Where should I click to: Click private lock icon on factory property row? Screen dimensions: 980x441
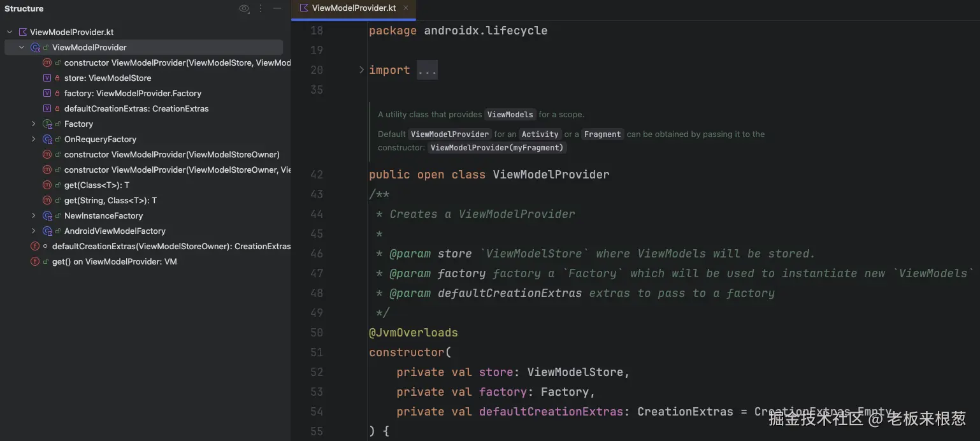(57, 93)
